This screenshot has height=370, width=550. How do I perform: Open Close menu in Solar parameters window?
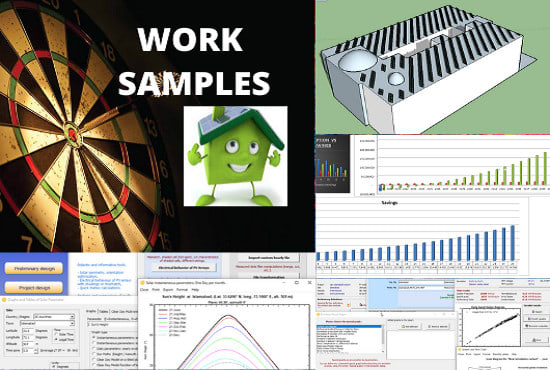144,290
